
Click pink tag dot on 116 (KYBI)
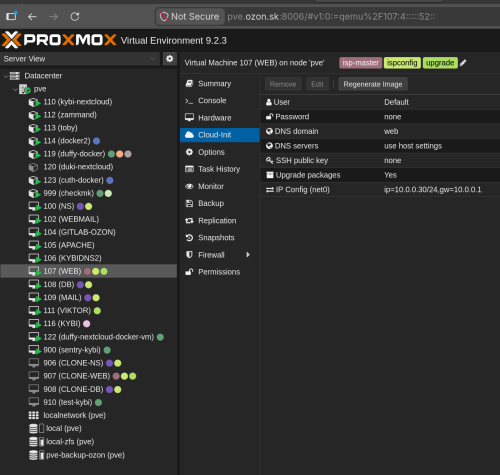pyautogui.click(x=86, y=324)
